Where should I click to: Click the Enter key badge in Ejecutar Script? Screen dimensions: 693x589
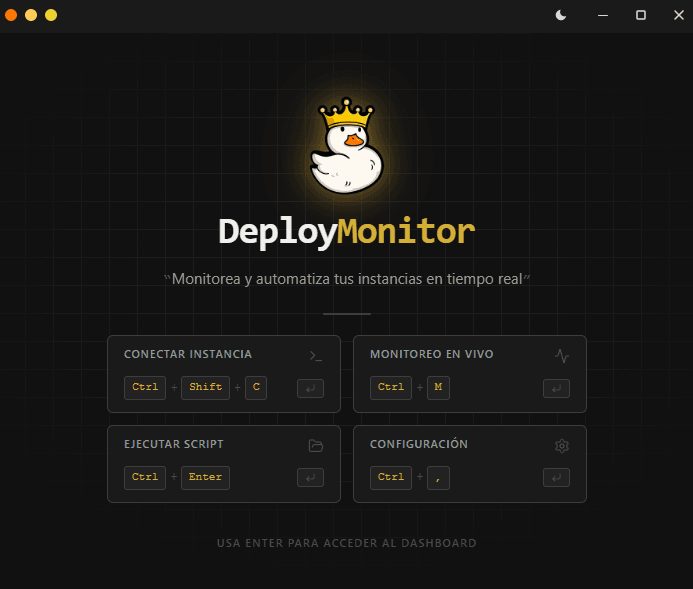(x=206, y=478)
